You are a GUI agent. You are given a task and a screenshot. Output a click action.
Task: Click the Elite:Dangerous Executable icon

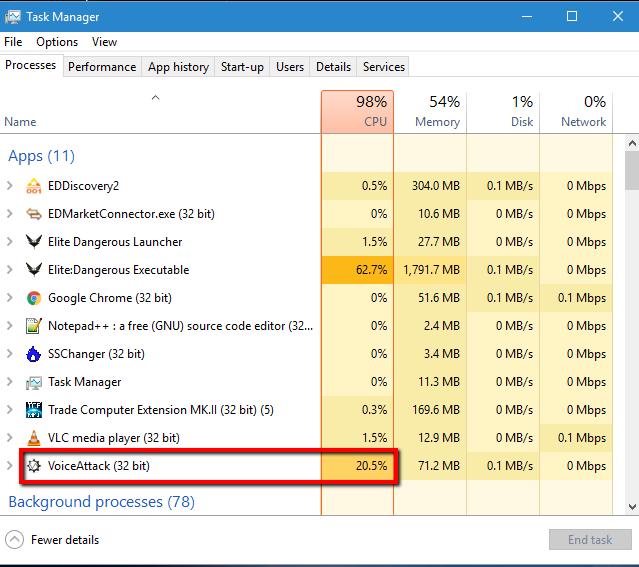(34, 270)
